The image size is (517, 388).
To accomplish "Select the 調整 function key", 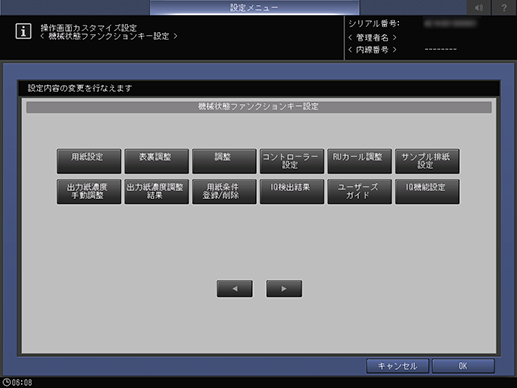I will pyautogui.click(x=224, y=161).
